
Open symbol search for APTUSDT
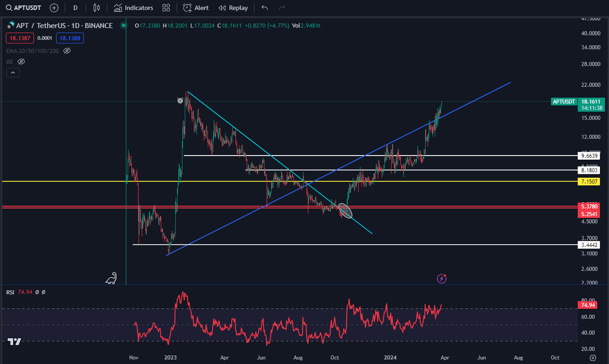click(24, 8)
